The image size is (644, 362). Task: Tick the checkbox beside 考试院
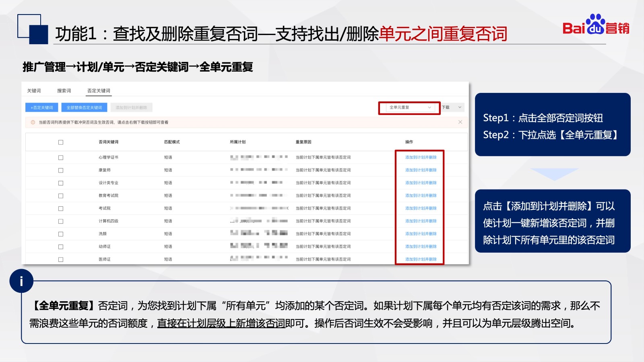click(x=61, y=209)
